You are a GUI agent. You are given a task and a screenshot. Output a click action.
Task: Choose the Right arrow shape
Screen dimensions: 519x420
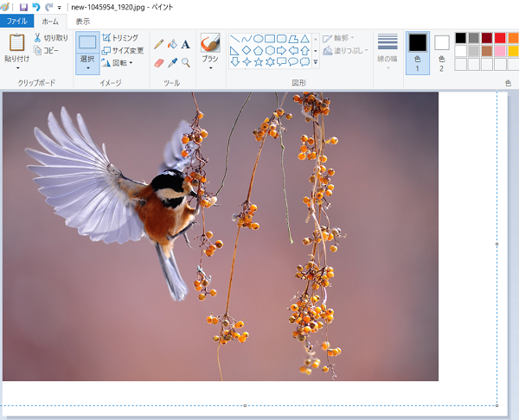(x=281, y=51)
